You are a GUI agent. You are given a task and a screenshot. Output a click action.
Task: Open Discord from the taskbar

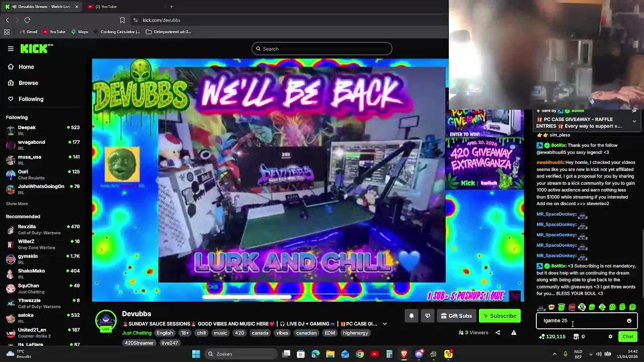[419, 354]
